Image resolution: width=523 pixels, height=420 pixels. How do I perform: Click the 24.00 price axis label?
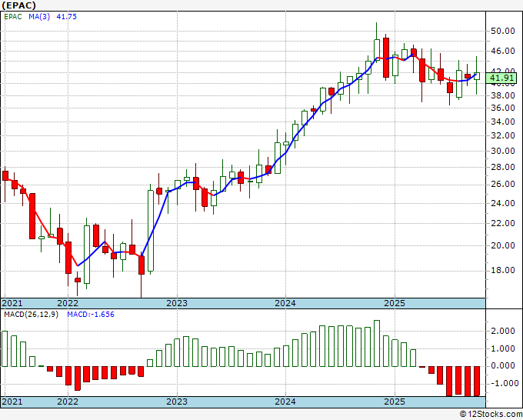503,203
